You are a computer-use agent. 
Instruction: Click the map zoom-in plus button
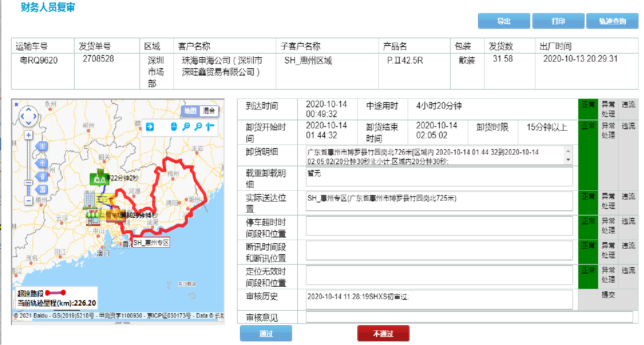point(28,135)
